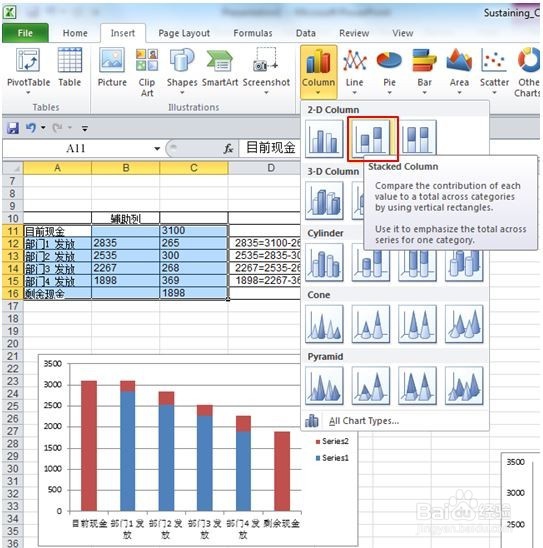The image size is (543, 548).
Task: Choose 3-D Clustered Column chart
Action: tap(324, 200)
